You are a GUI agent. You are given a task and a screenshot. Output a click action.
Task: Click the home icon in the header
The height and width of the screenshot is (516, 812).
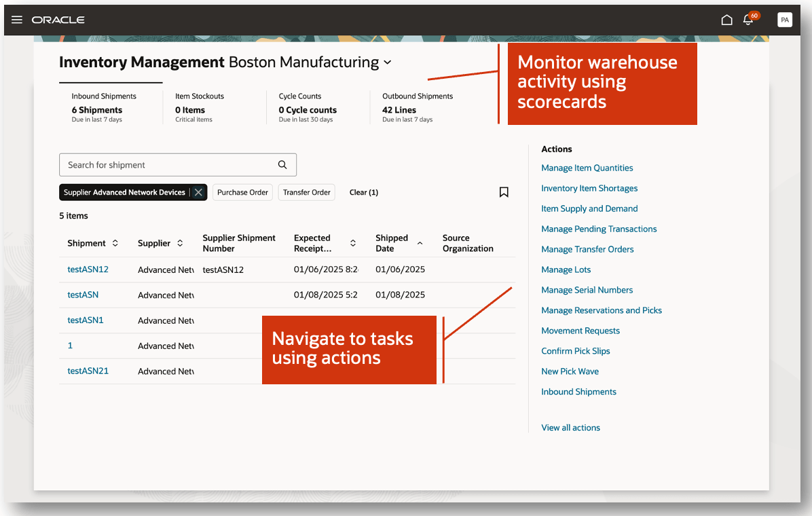click(x=726, y=20)
